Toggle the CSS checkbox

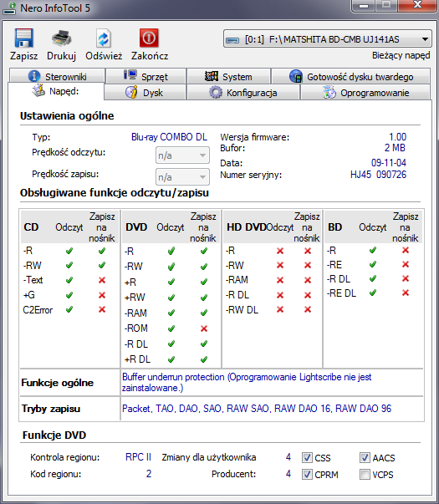307,457
